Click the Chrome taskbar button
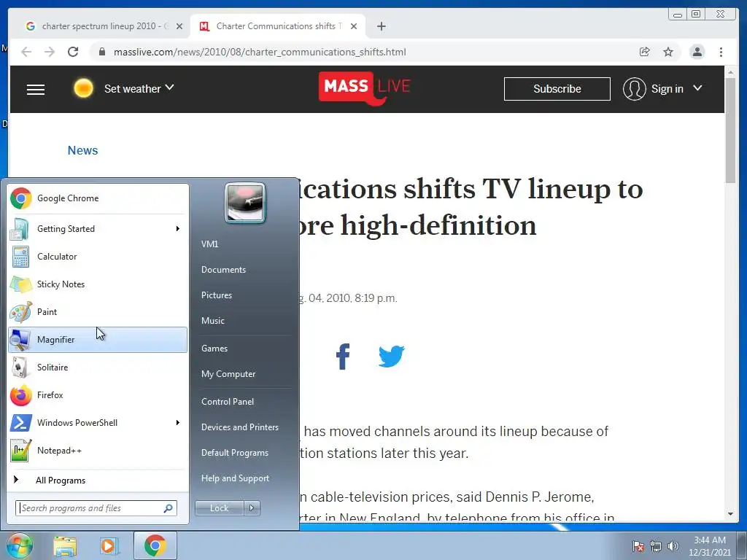 tap(155, 545)
